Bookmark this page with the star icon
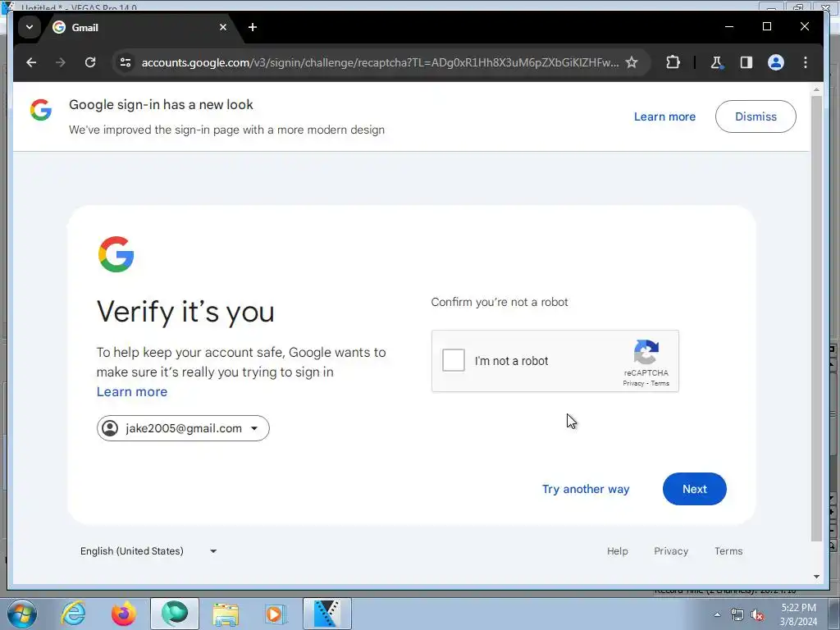 pyautogui.click(x=632, y=62)
